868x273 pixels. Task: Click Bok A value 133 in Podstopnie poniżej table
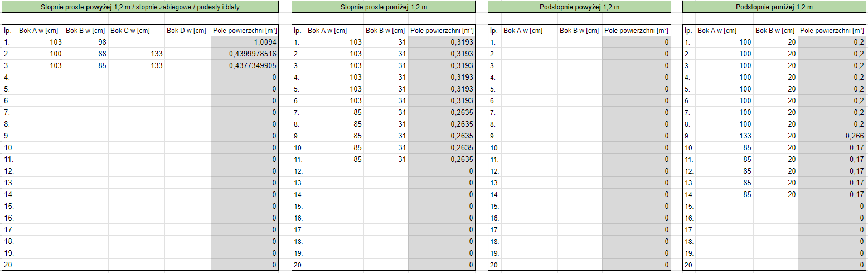click(x=725, y=136)
